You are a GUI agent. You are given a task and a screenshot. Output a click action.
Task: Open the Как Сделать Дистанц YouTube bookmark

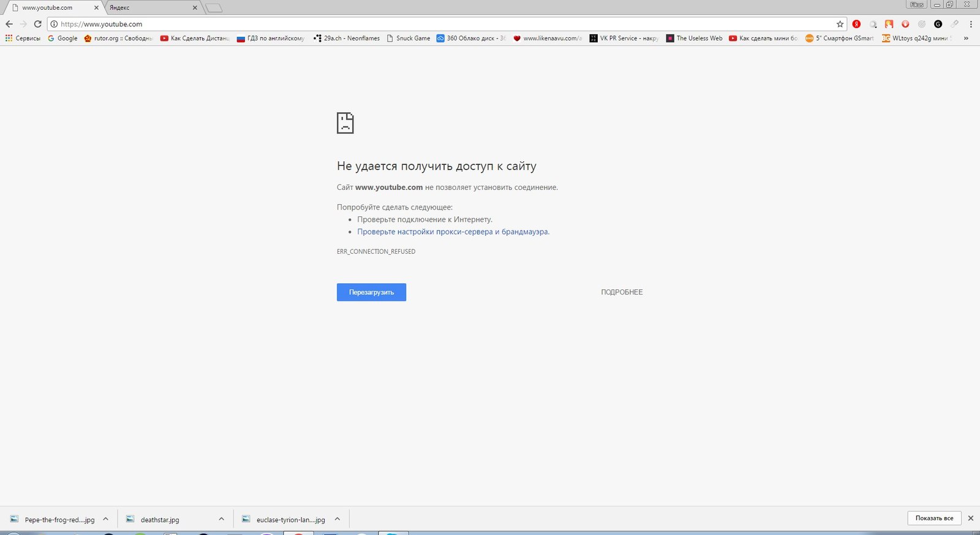coord(195,38)
